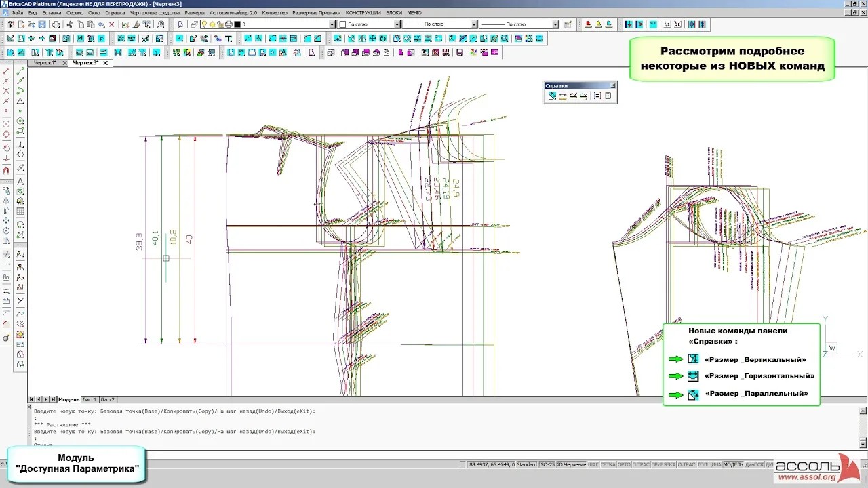The height and width of the screenshot is (488, 868).
Task: Toggle ОРТО mode in the status bar
Action: [624, 464]
